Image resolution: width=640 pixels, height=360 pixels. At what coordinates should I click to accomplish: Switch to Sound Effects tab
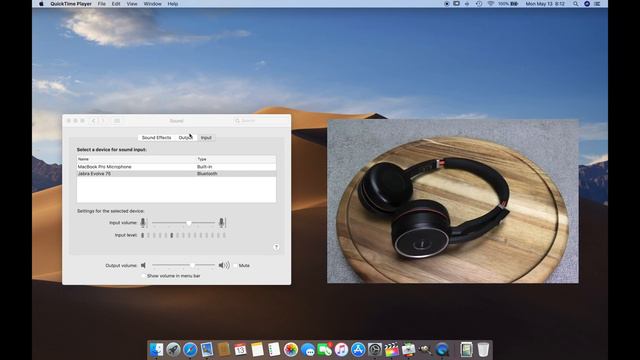156,138
